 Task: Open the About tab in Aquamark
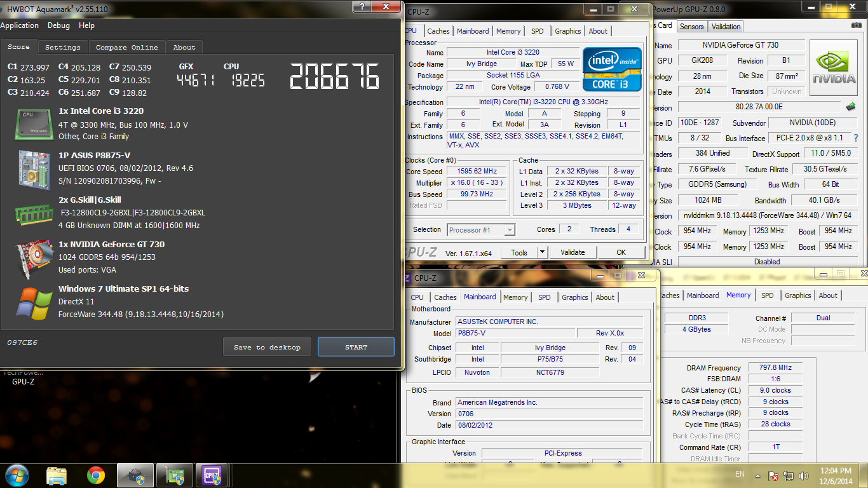(184, 47)
